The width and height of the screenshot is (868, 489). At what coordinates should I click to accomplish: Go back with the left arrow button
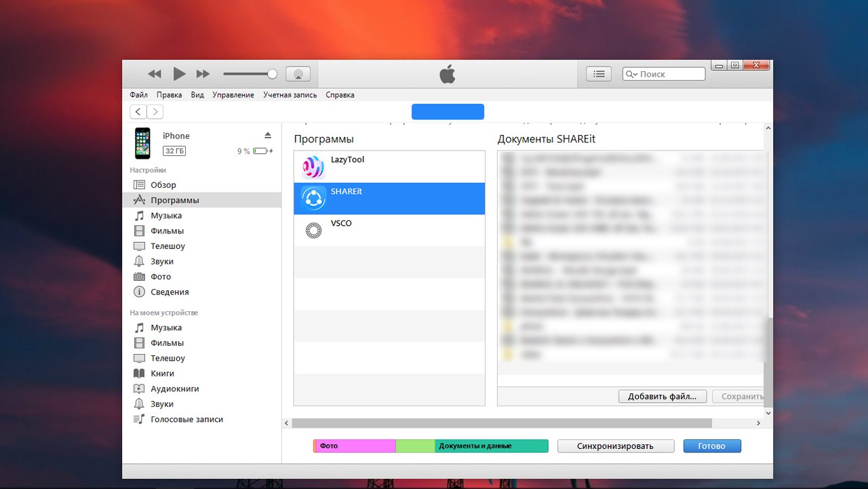138,112
